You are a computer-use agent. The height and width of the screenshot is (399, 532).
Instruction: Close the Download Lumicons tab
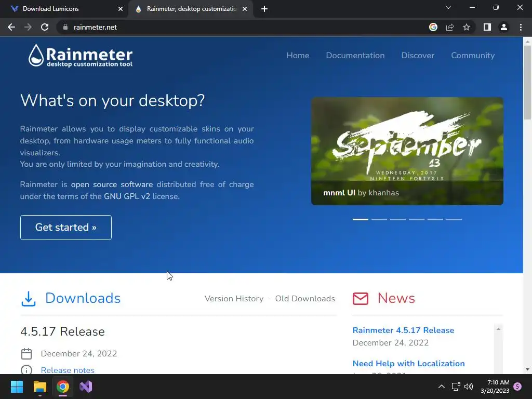[x=121, y=9]
